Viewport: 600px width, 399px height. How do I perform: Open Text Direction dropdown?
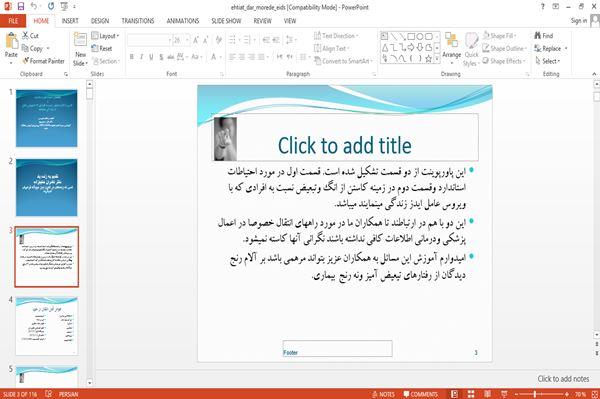pos(336,36)
